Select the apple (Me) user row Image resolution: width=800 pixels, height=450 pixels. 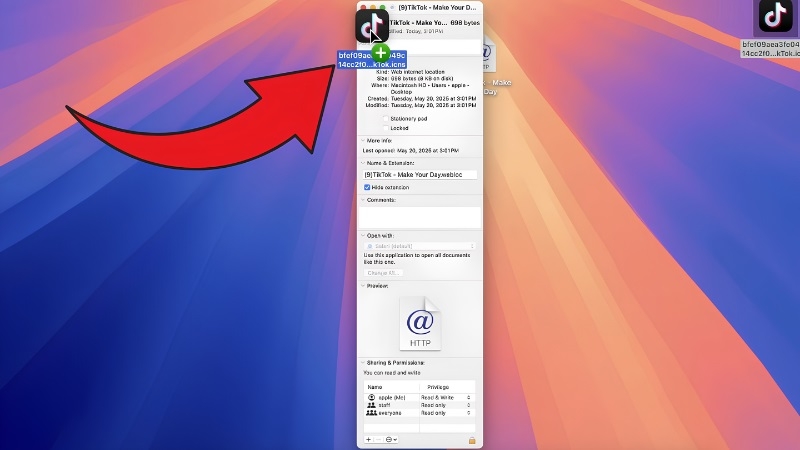tap(419, 397)
